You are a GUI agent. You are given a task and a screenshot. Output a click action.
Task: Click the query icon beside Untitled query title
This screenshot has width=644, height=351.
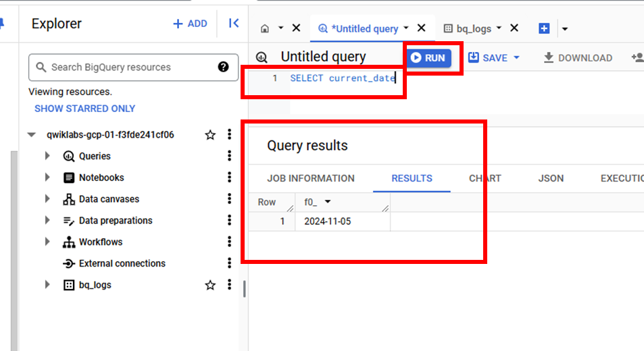point(262,57)
